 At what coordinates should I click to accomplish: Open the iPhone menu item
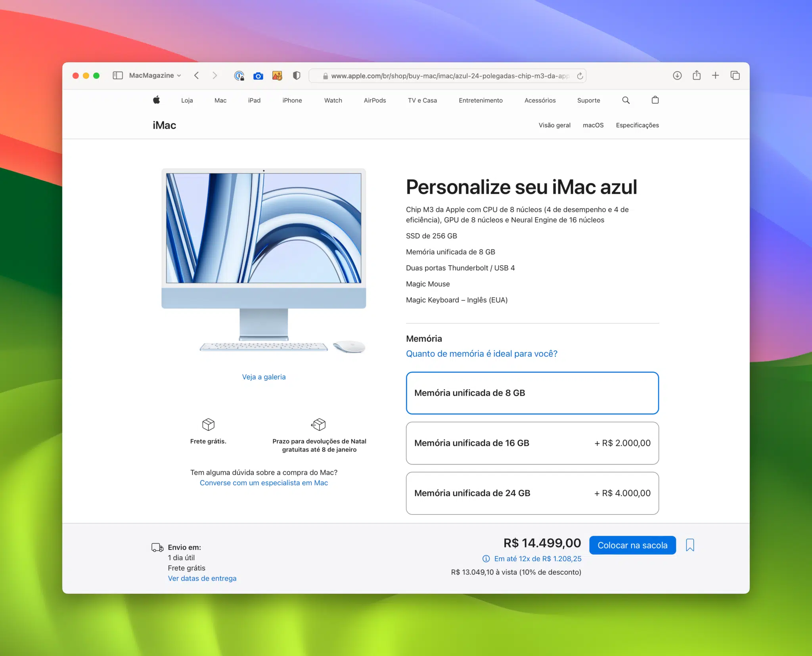pos(292,100)
